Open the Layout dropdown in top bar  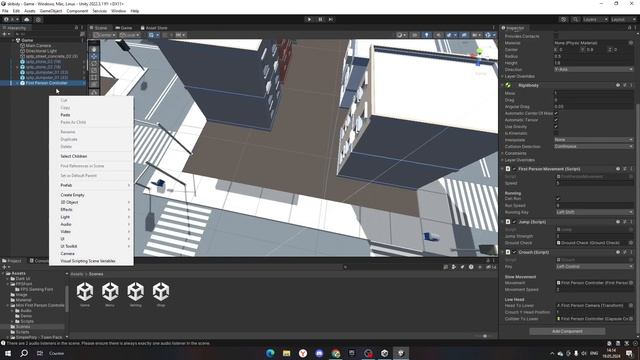tap(623, 20)
